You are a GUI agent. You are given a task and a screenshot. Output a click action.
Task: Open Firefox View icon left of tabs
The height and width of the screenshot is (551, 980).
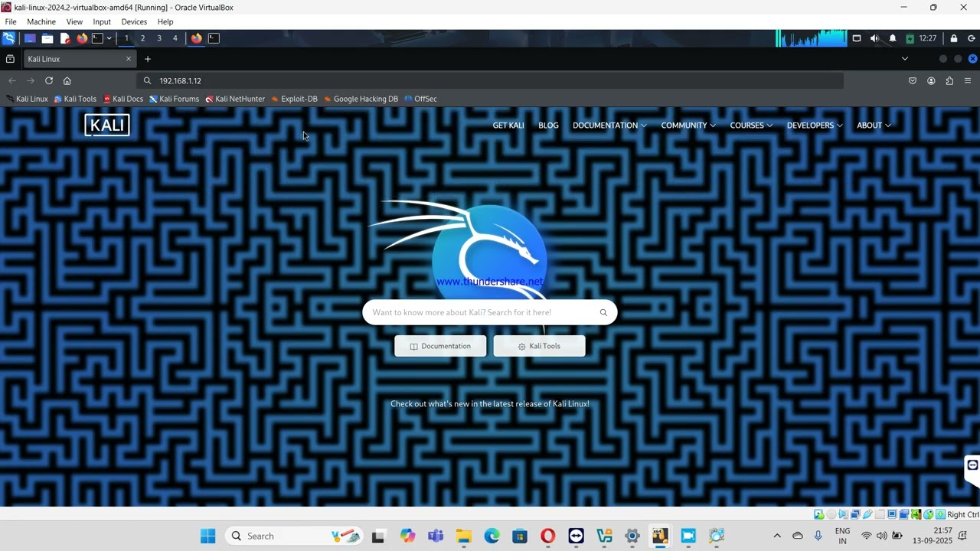pyautogui.click(x=10, y=59)
